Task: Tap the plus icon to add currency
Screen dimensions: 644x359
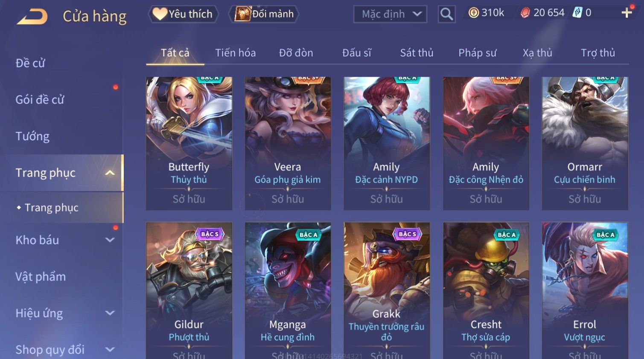Action: click(627, 13)
